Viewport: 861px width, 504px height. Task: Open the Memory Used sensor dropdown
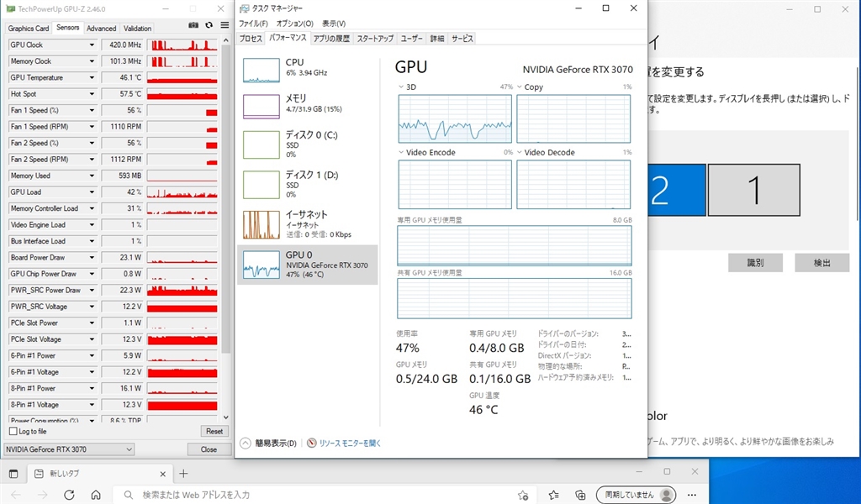(92, 176)
